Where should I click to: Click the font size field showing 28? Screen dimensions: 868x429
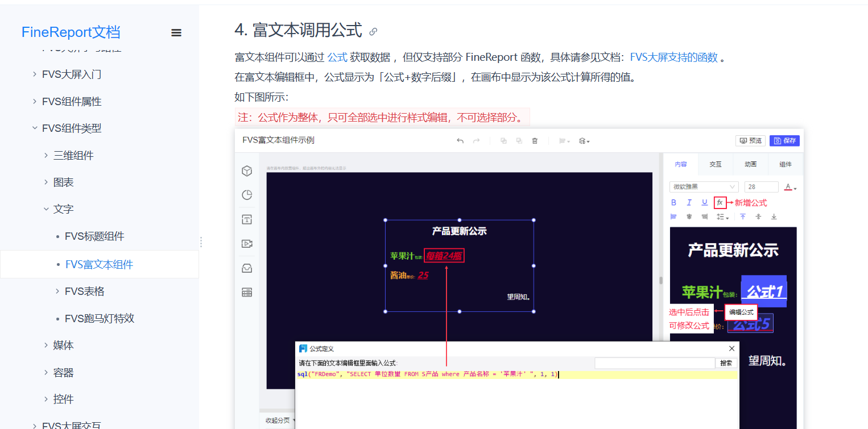coord(761,187)
